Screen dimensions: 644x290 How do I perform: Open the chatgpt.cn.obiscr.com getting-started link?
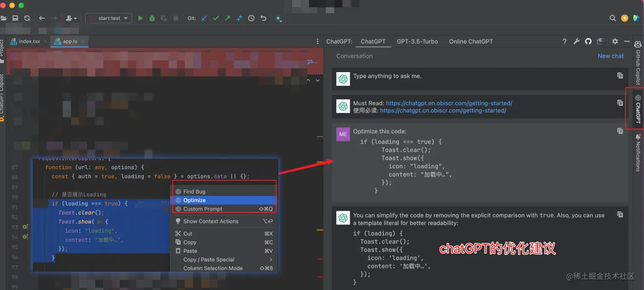[x=443, y=111]
